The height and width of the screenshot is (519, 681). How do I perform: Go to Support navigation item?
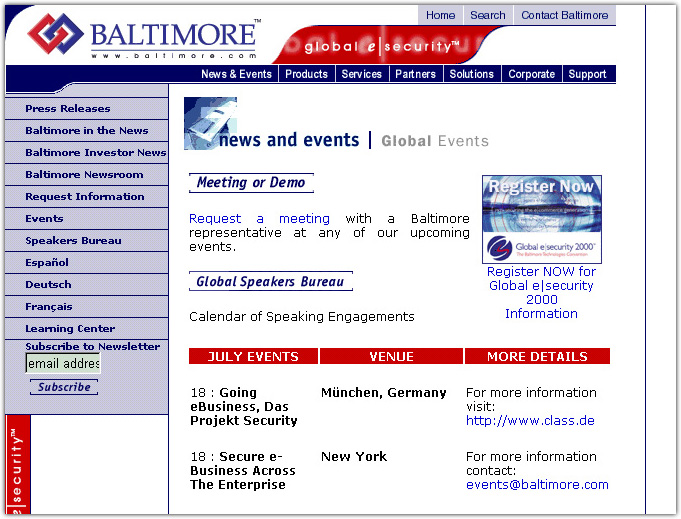point(587,74)
